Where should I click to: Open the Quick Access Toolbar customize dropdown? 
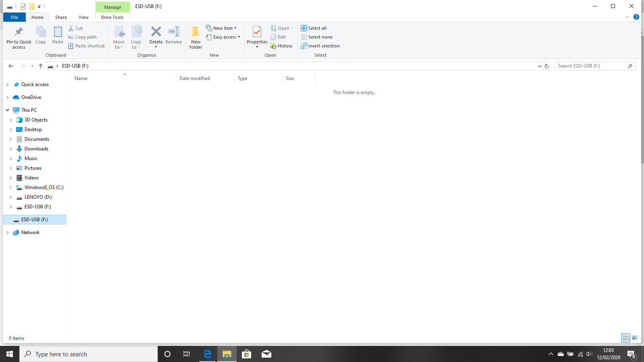click(39, 6)
